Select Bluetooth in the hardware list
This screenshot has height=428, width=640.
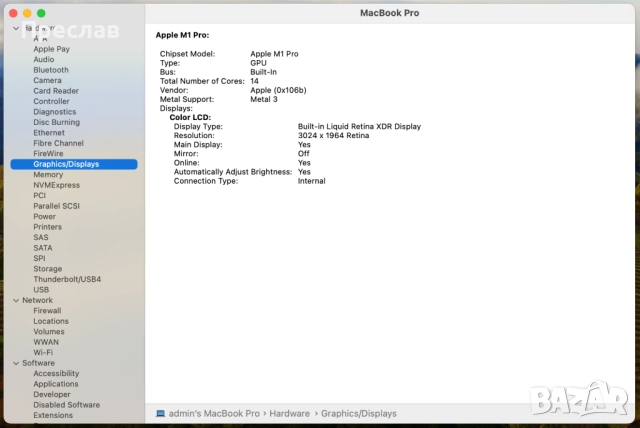pos(51,70)
